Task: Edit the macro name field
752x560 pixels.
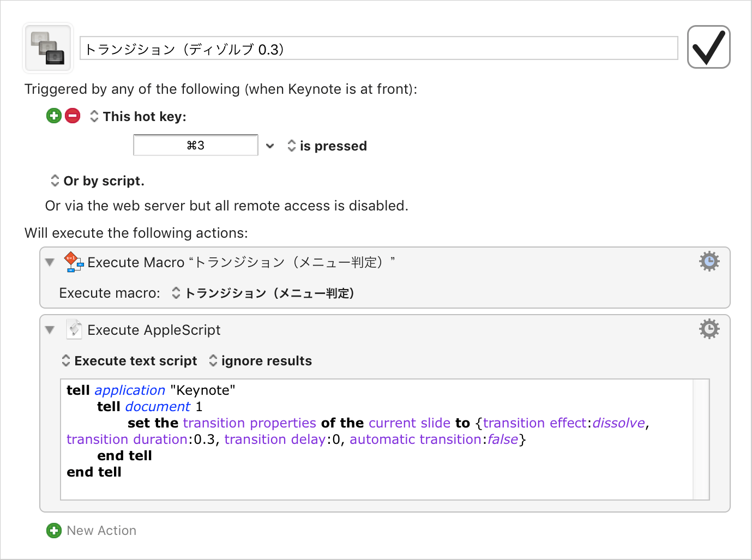Action: coord(378,49)
